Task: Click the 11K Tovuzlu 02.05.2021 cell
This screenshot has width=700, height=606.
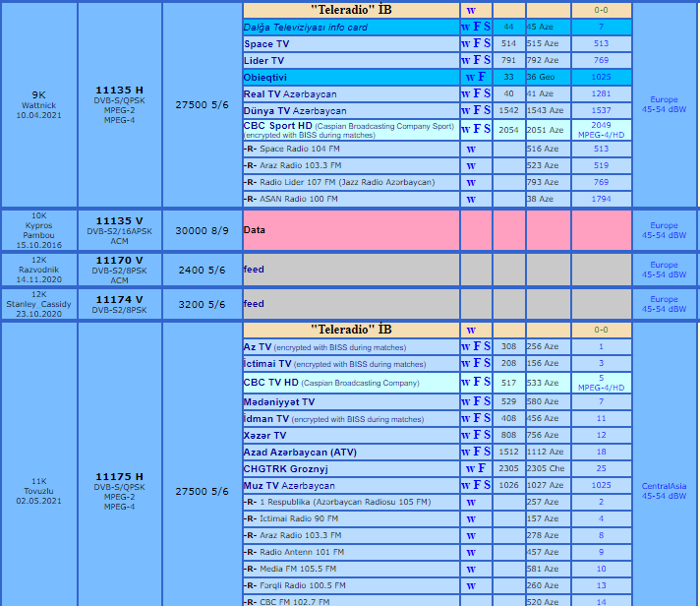Action: click(x=39, y=491)
